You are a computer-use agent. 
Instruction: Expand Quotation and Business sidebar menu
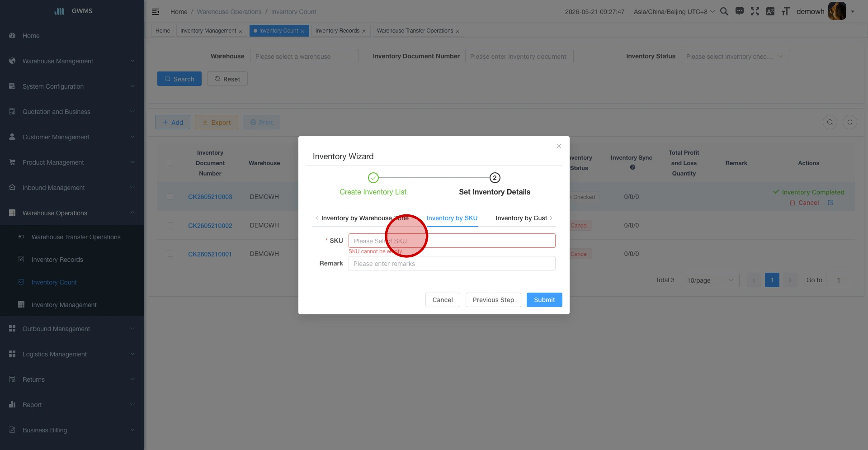[72, 112]
